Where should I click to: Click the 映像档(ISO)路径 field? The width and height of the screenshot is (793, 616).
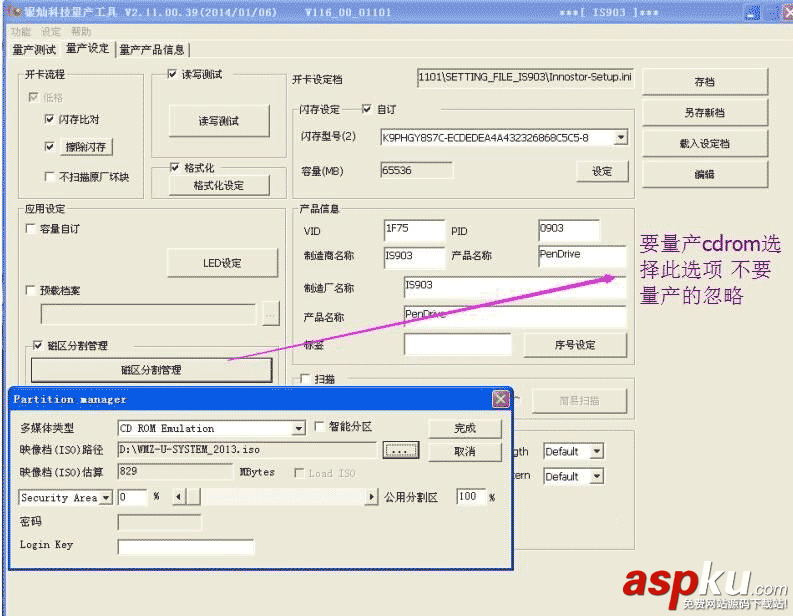pyautogui.click(x=247, y=450)
